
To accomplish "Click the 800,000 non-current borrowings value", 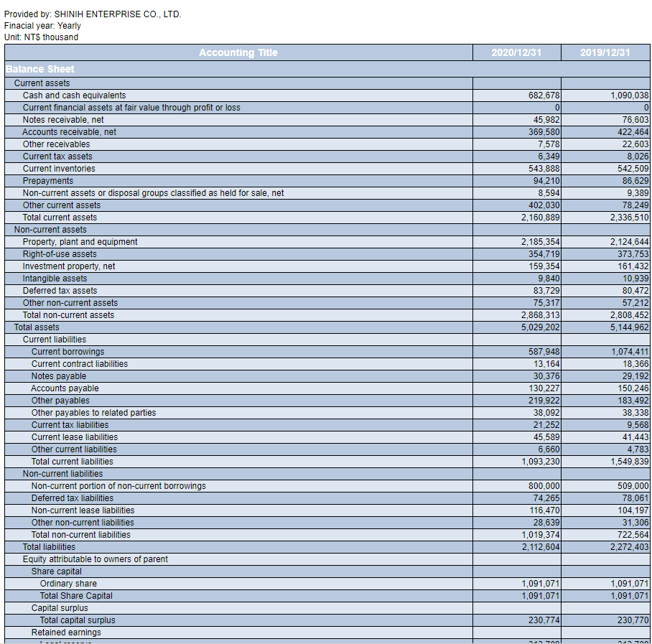I will [x=544, y=486].
